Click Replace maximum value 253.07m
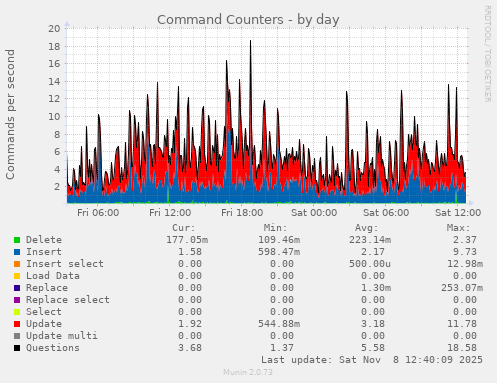The height and width of the screenshot is (383, 497). click(x=462, y=288)
